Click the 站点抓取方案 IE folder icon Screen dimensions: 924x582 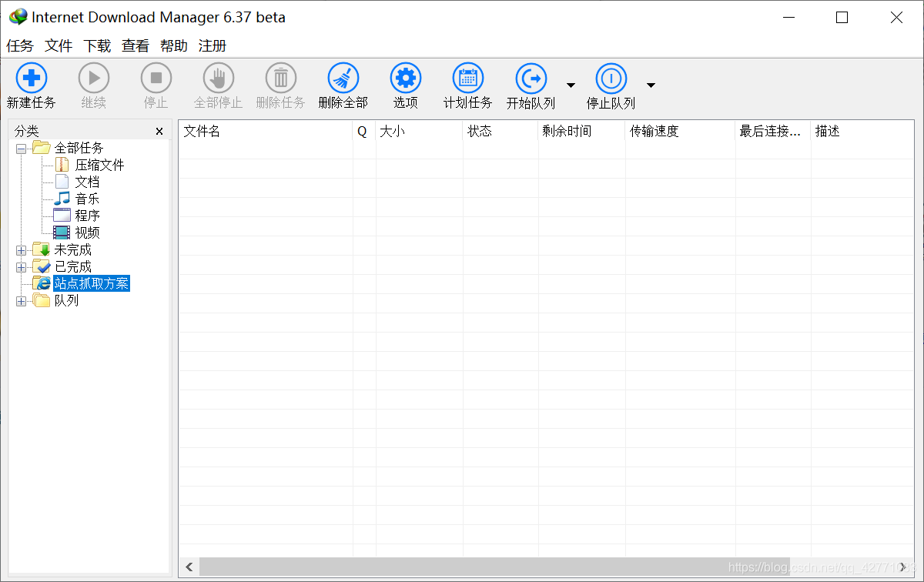(42, 283)
